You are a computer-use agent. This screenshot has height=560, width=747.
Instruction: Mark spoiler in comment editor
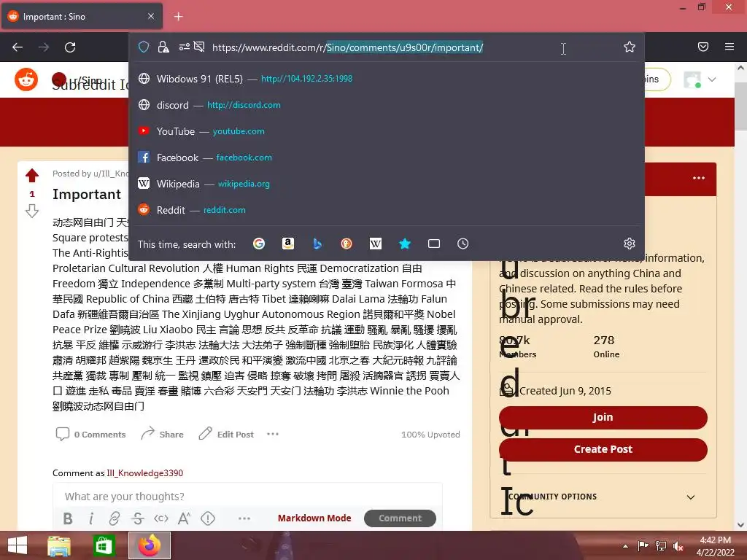(208, 518)
